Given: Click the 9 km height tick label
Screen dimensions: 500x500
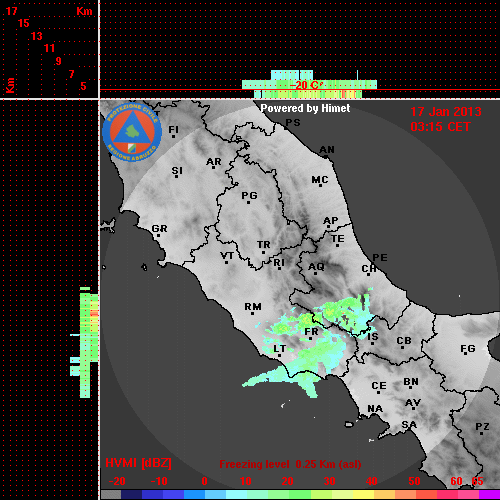Looking at the screenshot, I should point(59,61).
